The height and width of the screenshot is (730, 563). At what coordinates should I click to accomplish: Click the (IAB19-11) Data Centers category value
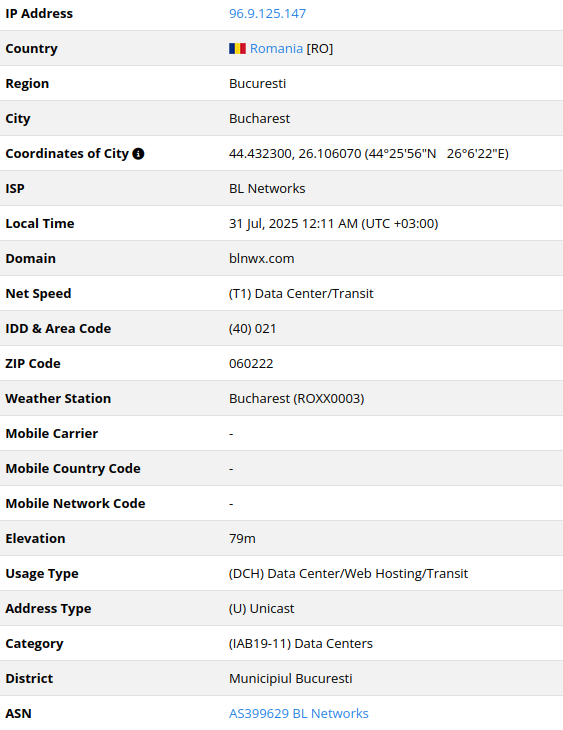[x=301, y=643]
